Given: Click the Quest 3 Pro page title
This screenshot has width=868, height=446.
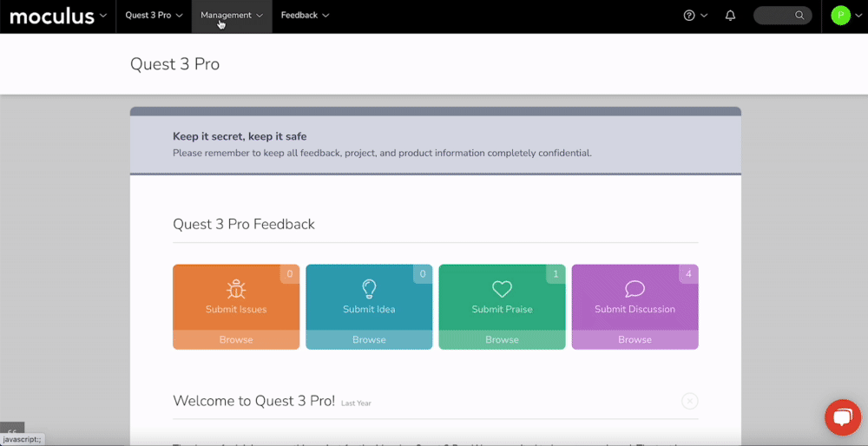Looking at the screenshot, I should (175, 64).
